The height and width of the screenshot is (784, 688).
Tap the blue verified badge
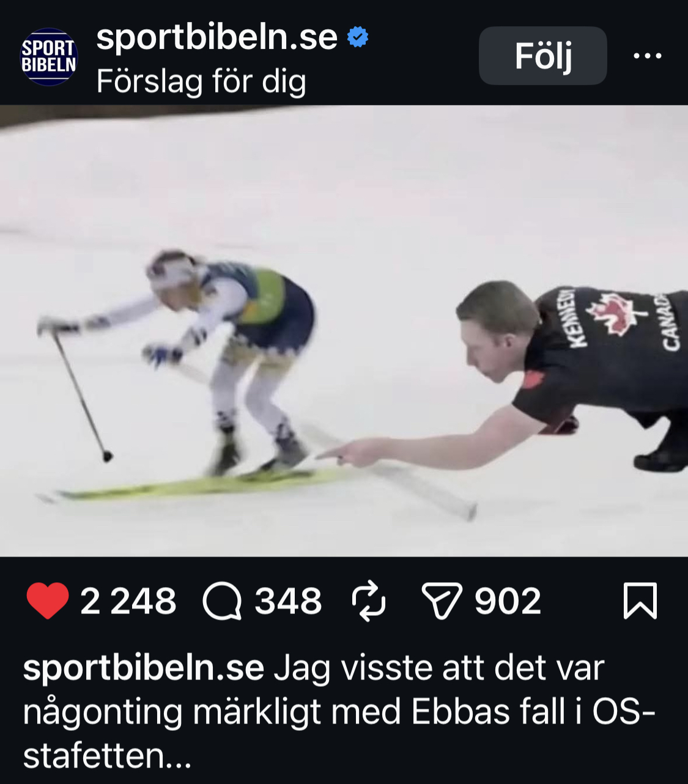click(358, 37)
